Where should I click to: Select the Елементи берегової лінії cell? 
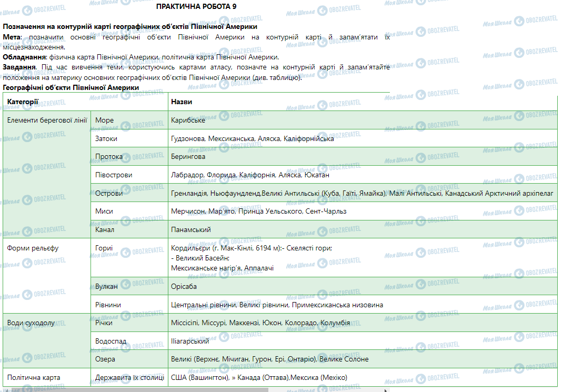47,120
